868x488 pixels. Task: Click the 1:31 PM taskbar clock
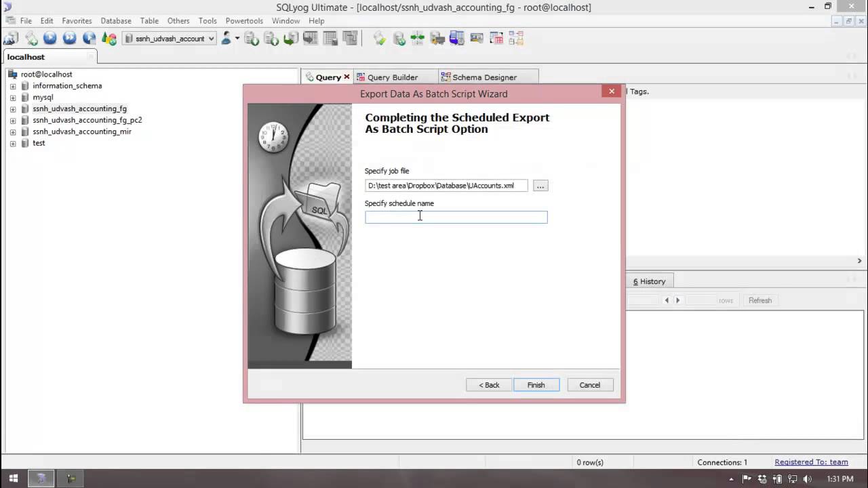840,479
